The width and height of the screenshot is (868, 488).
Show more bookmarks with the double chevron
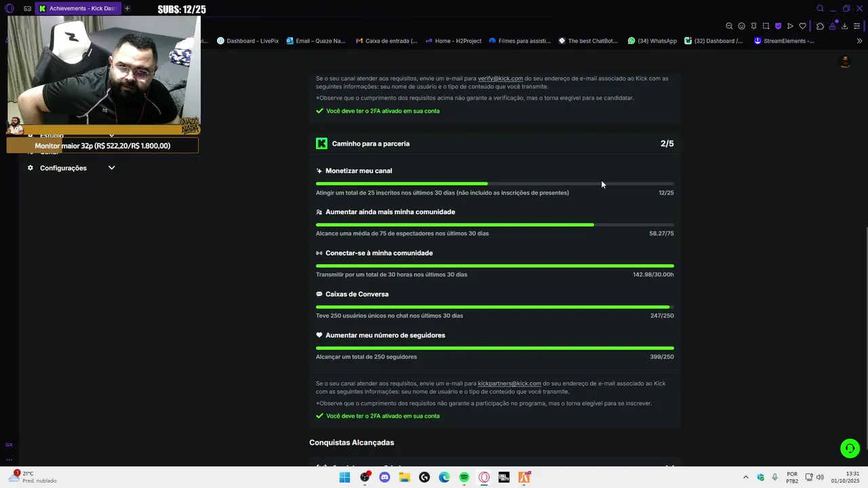(859, 41)
